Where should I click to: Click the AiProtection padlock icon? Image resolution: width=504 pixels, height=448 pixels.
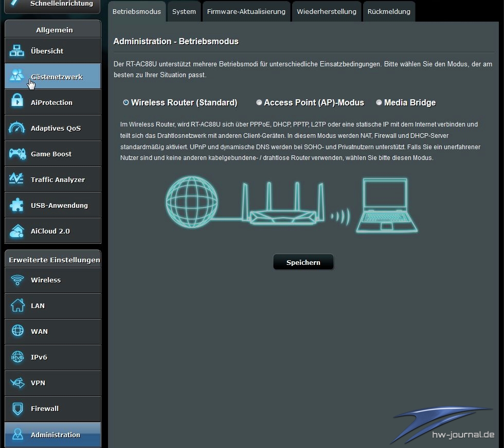pyautogui.click(x=16, y=101)
